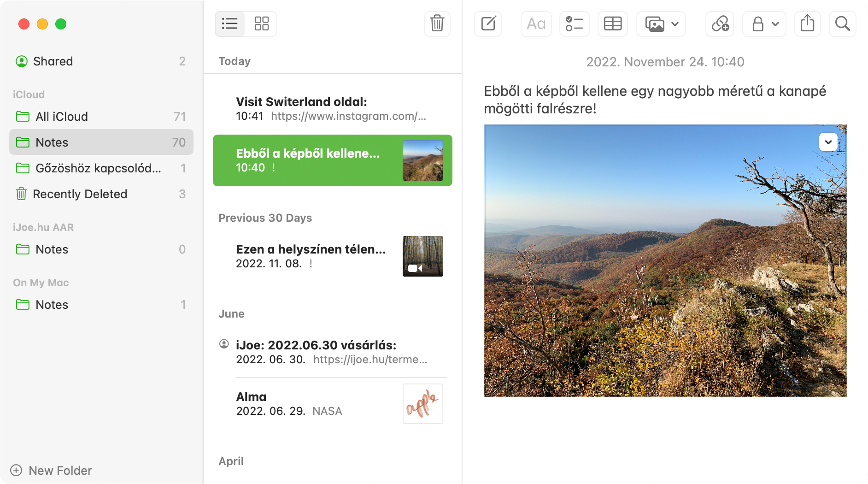Viewport: 868px width, 484px height.
Task: Click the forest video thumbnail
Action: pyautogui.click(x=423, y=256)
